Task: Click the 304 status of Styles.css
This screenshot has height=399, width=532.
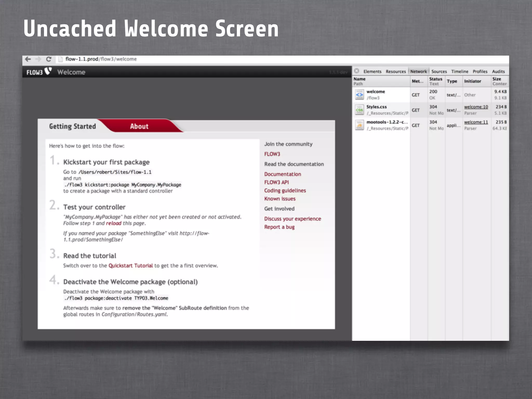Action: (x=433, y=107)
